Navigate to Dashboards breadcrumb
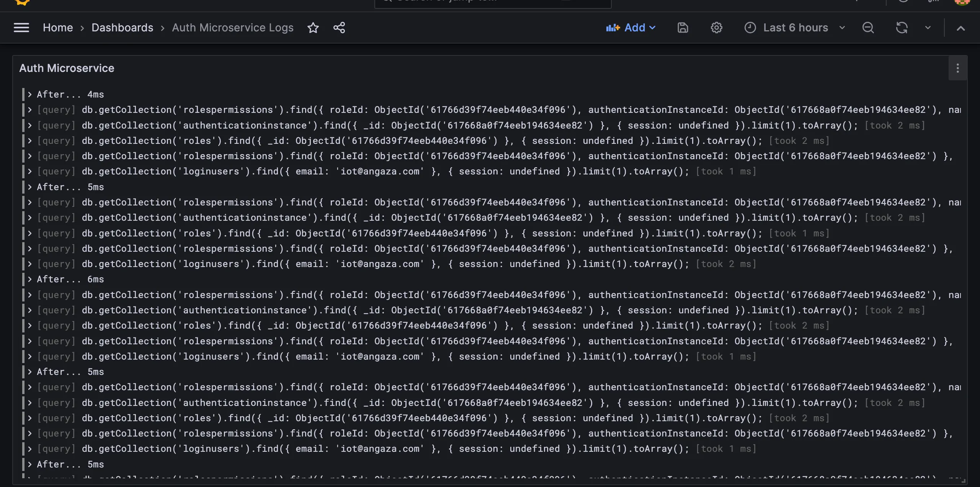This screenshot has width=980, height=487. [x=122, y=28]
